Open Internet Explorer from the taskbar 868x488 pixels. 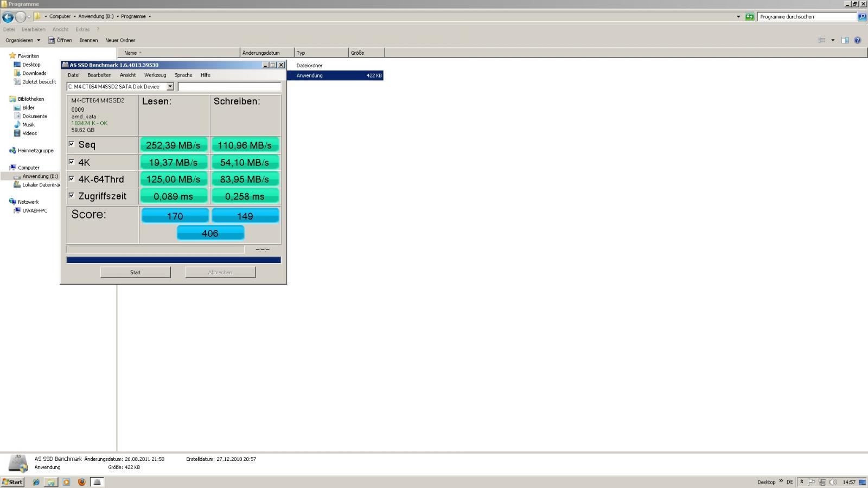pos(36,482)
